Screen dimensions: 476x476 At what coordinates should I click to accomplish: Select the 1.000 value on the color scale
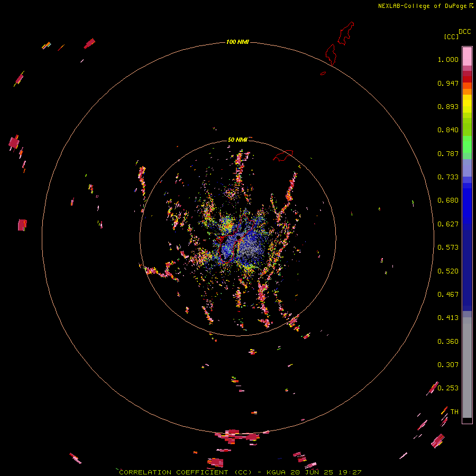448,59
